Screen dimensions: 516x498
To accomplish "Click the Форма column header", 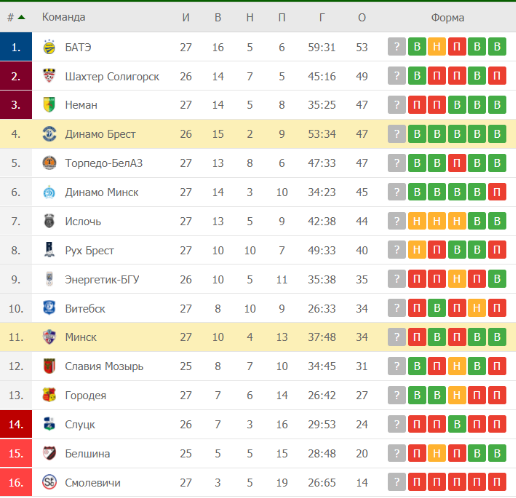I will pos(447,17).
